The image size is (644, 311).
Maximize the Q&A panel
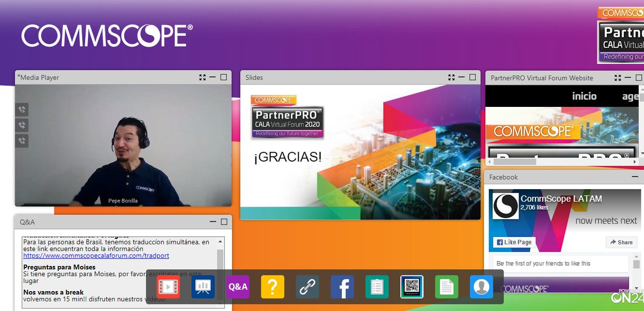(x=223, y=221)
